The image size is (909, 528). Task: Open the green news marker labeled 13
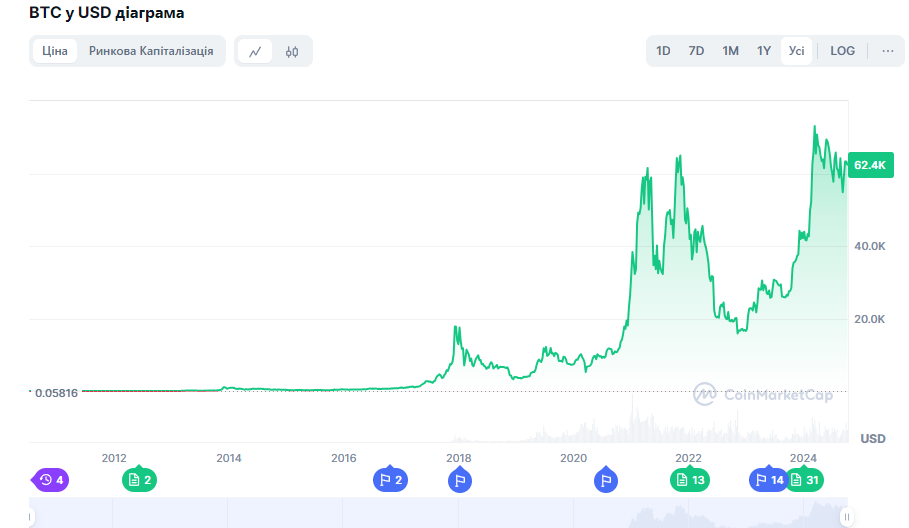point(690,479)
